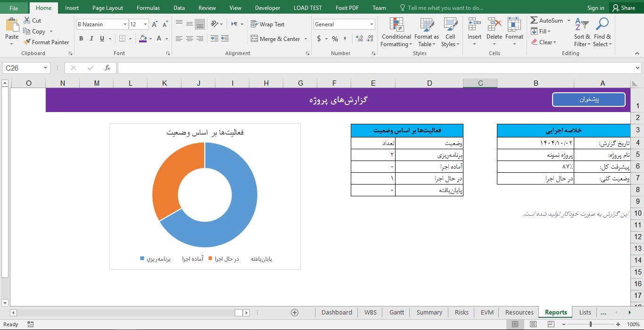Toggle bold formatting
Screen dimensions: 644x330
point(81,39)
